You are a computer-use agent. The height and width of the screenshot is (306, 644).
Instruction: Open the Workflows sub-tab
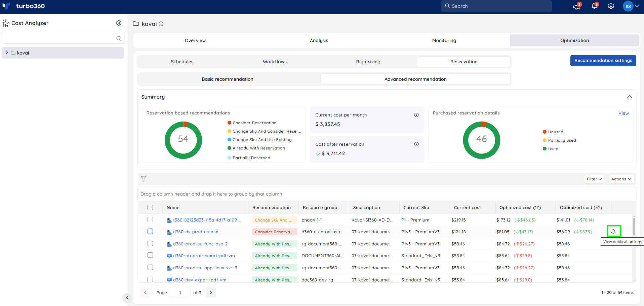(x=275, y=62)
